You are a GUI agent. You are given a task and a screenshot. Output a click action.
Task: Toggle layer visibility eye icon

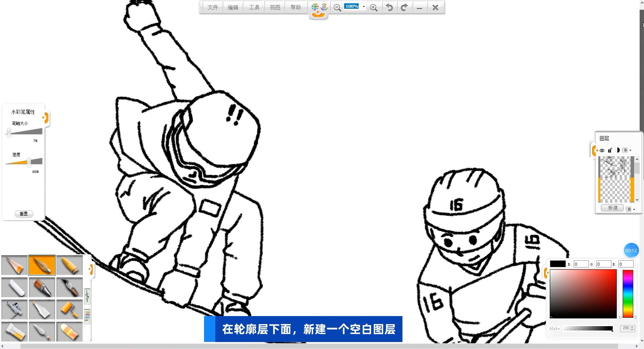602,150
